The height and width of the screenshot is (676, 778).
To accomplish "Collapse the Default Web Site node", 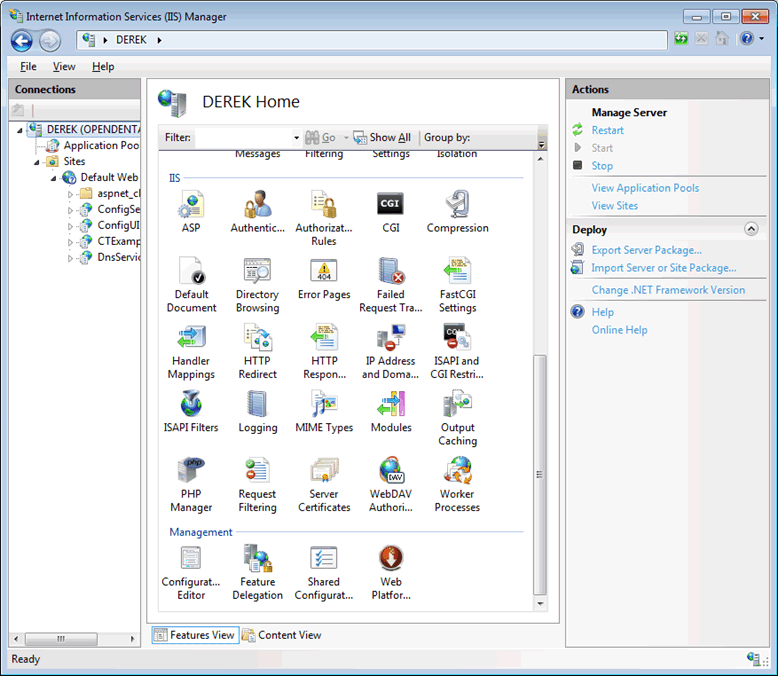I will tap(54, 178).
